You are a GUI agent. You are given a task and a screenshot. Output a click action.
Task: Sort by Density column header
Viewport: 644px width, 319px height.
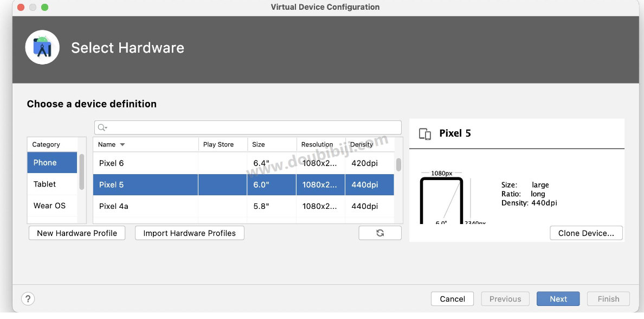click(370, 144)
